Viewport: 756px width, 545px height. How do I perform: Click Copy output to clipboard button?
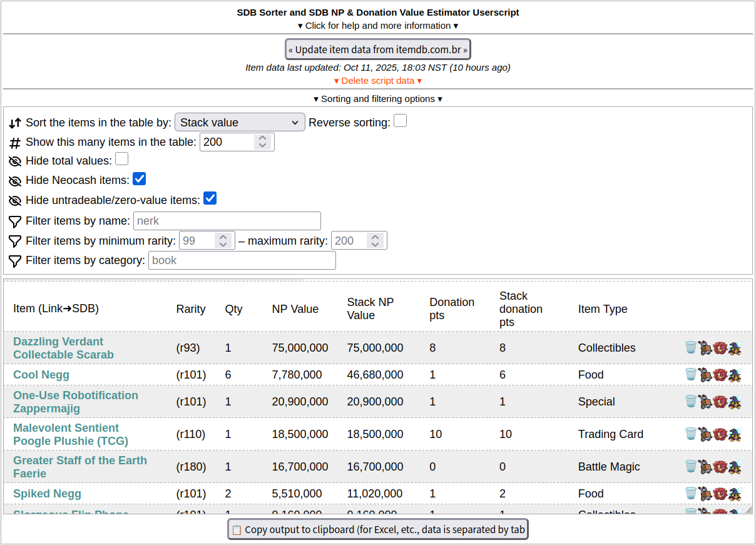[378, 529]
